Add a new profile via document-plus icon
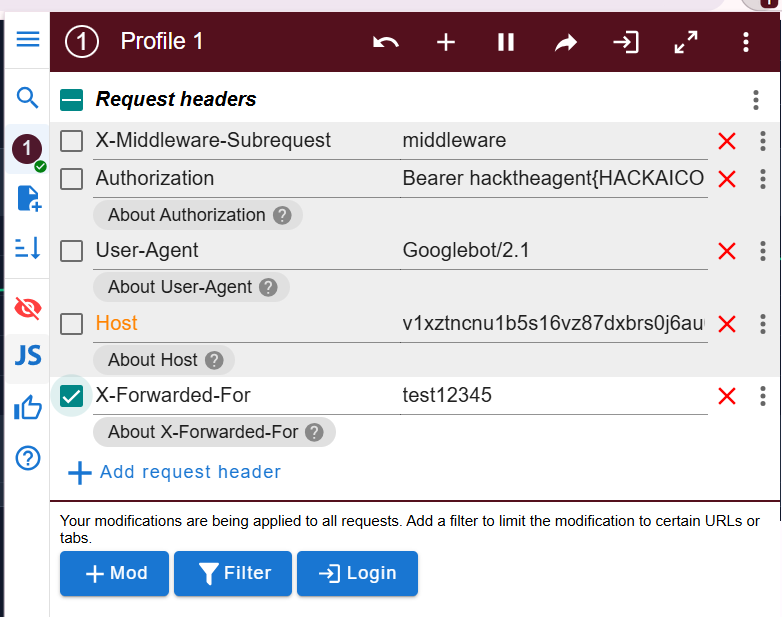This screenshot has width=782, height=617. (x=29, y=198)
